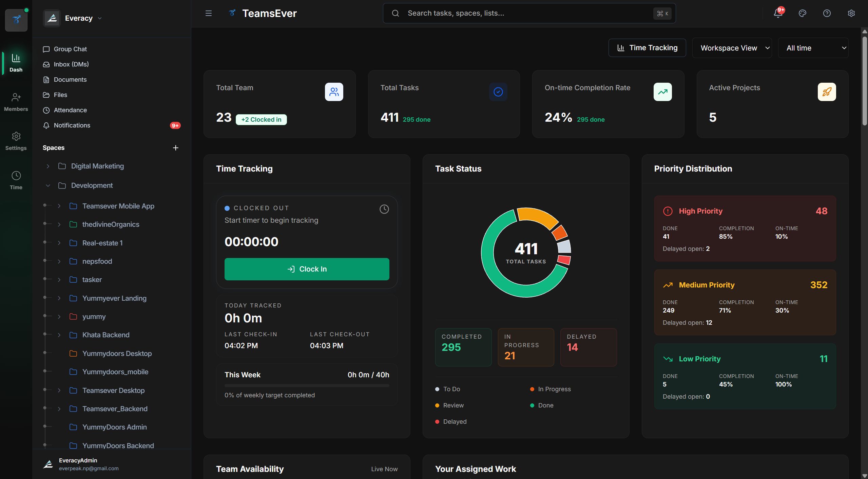Open Notifications in sidebar menu
This screenshot has width=868, height=479.
[112, 125]
